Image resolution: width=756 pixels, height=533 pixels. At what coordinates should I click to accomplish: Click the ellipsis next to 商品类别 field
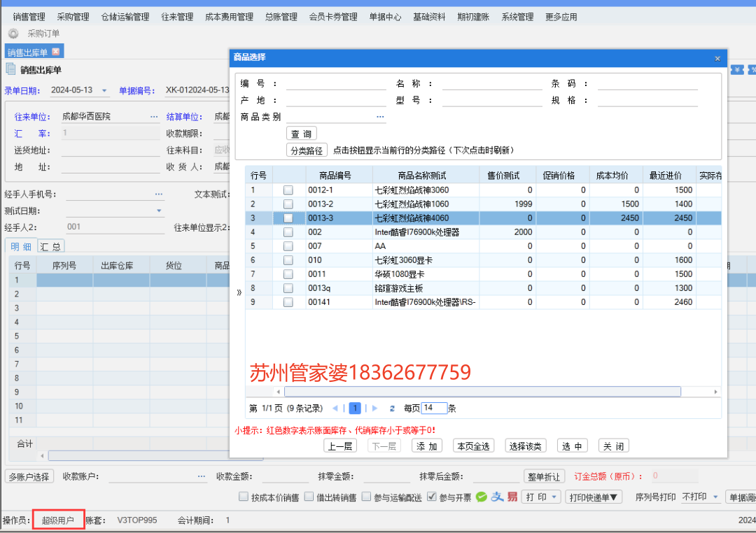click(381, 117)
